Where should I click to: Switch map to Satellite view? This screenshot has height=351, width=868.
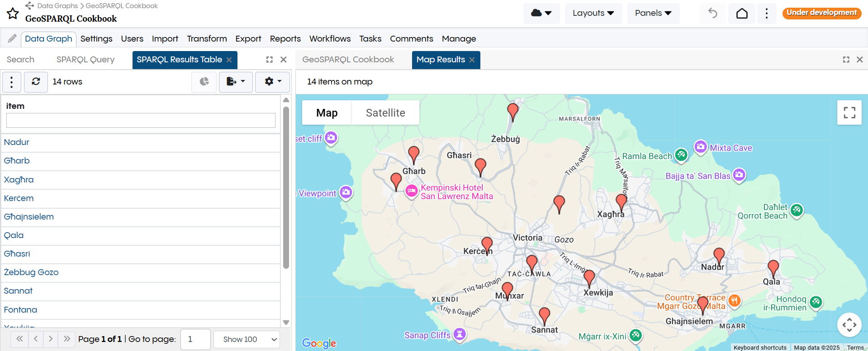385,113
